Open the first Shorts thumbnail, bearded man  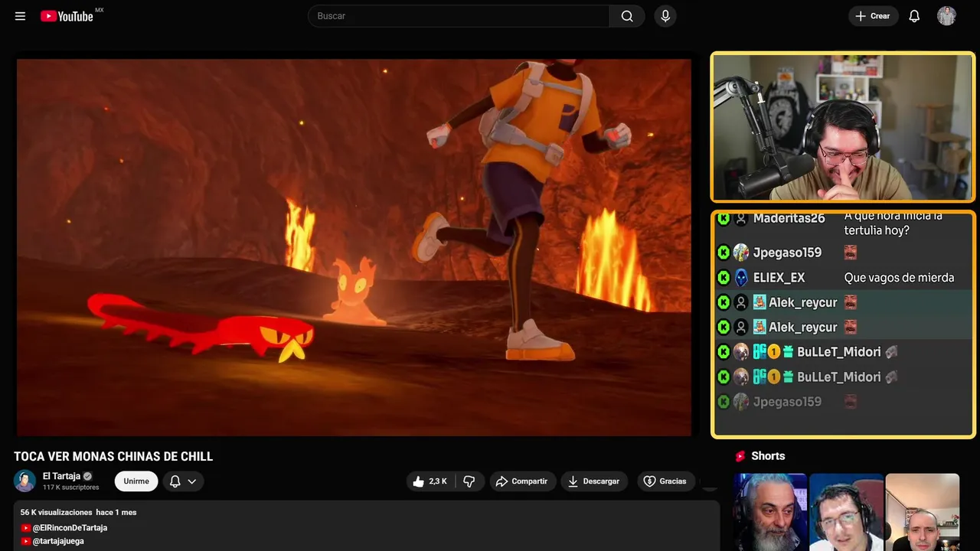(x=770, y=512)
